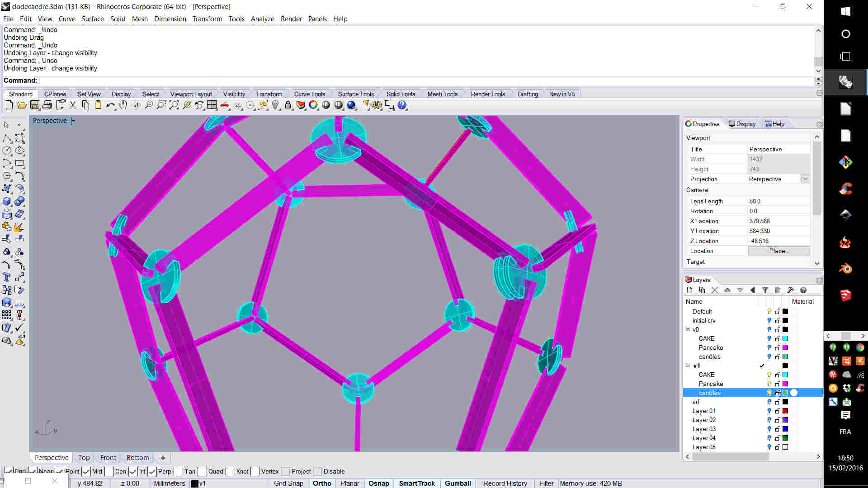Select the Pan view hand tool

coord(123,105)
